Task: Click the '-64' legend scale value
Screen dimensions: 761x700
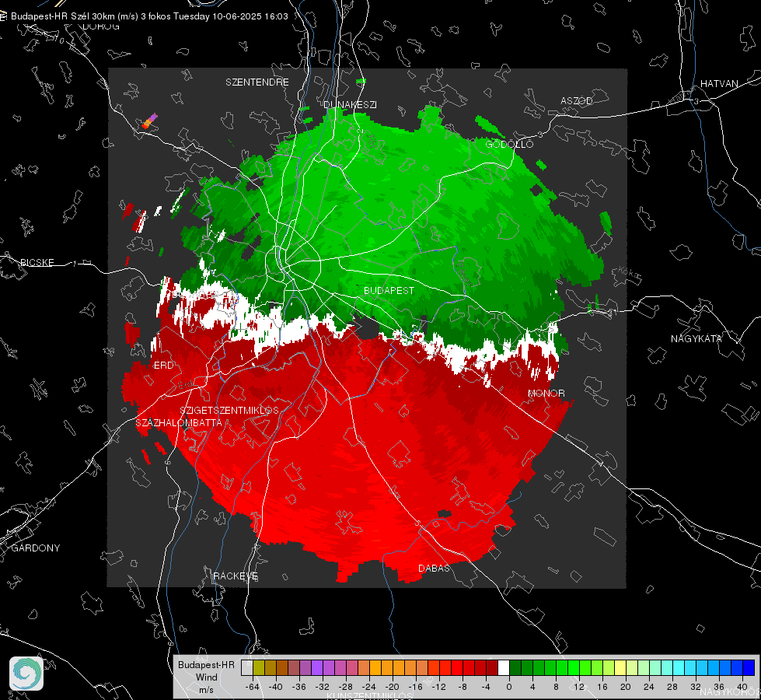Action: (253, 687)
